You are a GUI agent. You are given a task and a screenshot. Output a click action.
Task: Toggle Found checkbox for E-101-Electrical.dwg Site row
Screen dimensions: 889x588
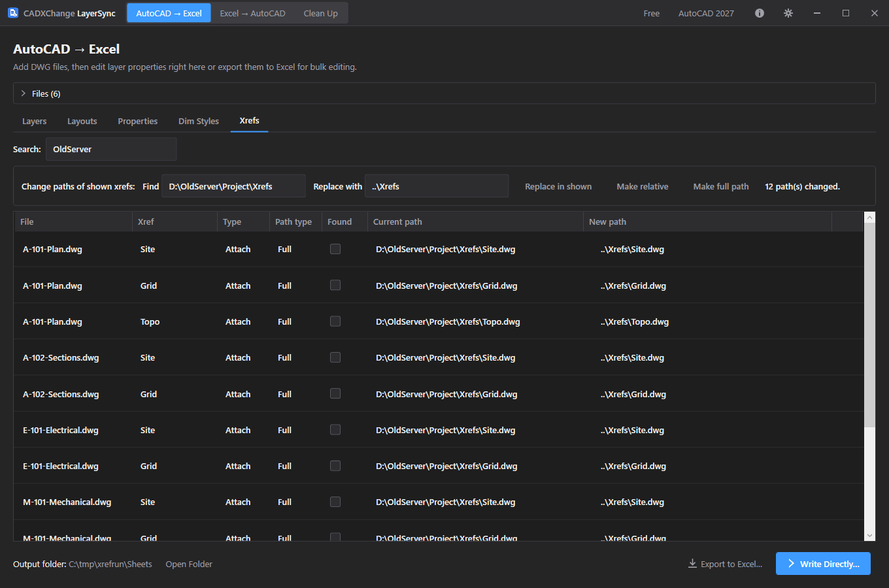(335, 430)
